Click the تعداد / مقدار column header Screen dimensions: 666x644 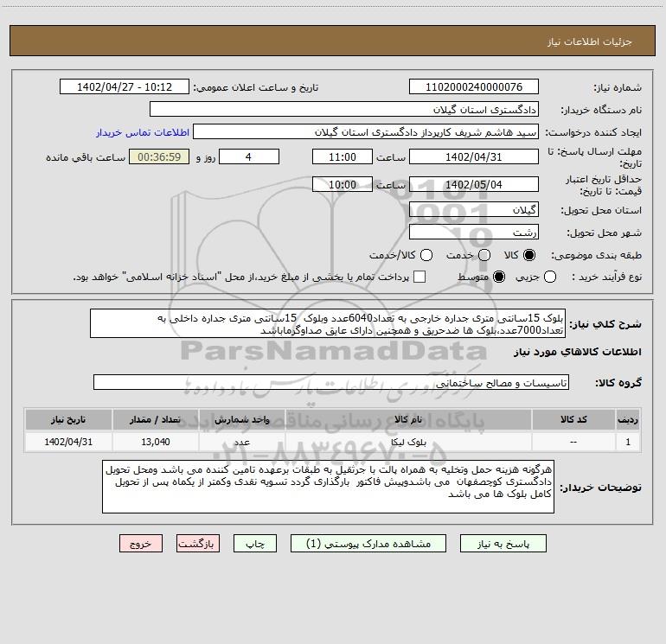[x=156, y=419]
